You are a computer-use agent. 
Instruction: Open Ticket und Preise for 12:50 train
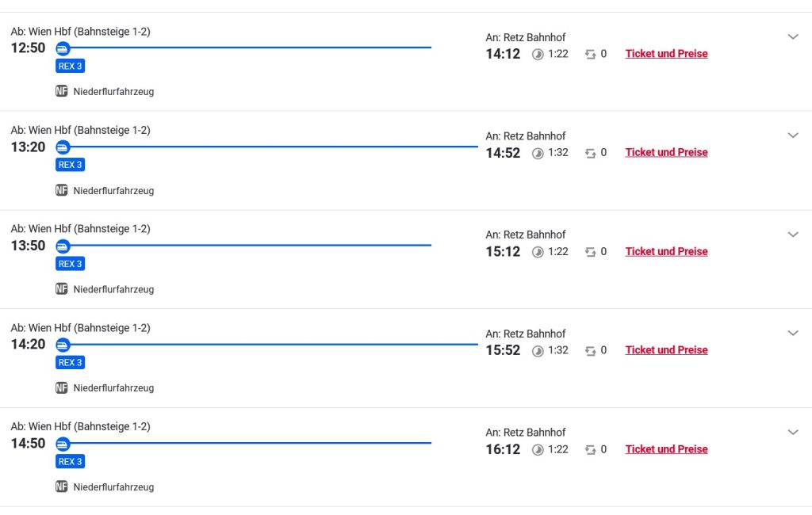pyautogui.click(x=666, y=54)
